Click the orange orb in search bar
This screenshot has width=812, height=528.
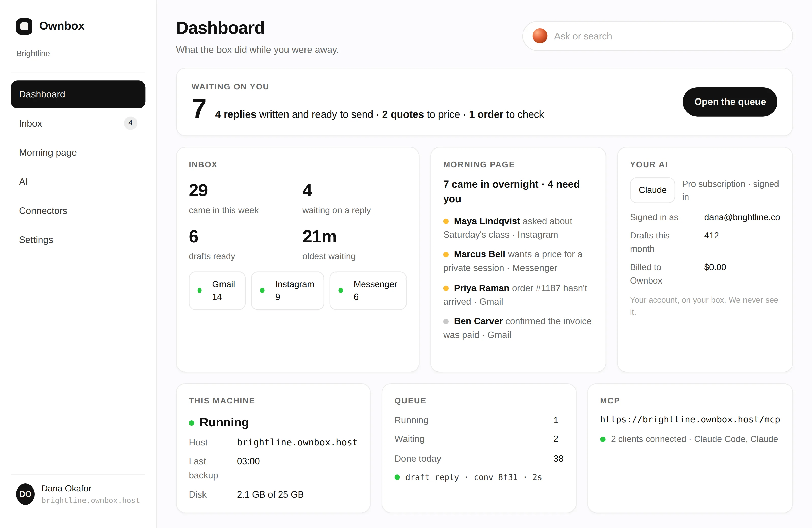tap(540, 36)
